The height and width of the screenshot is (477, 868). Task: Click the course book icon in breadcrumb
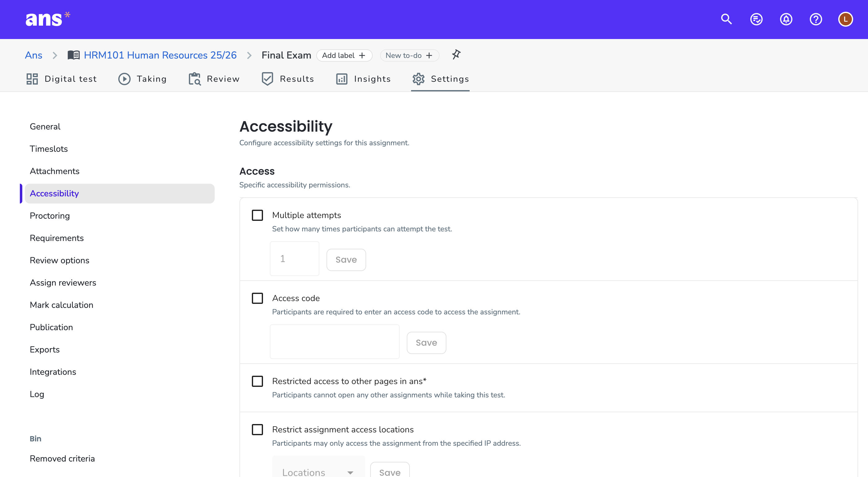[x=73, y=55]
